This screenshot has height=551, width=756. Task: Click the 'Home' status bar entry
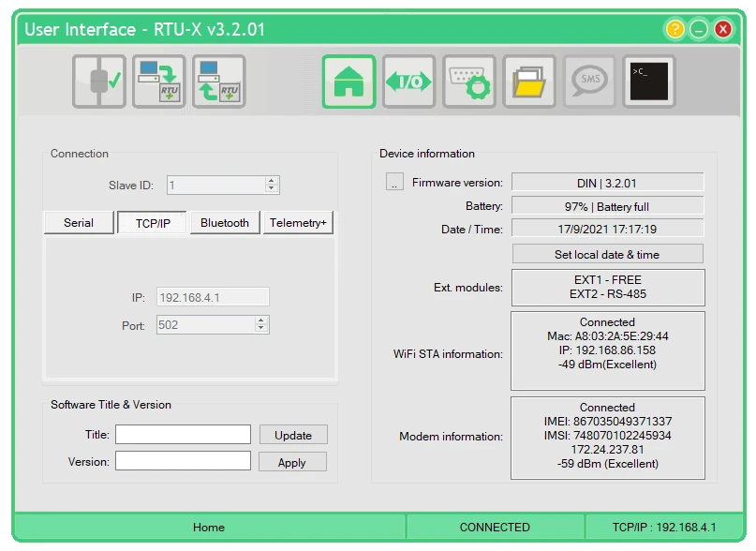click(x=209, y=527)
